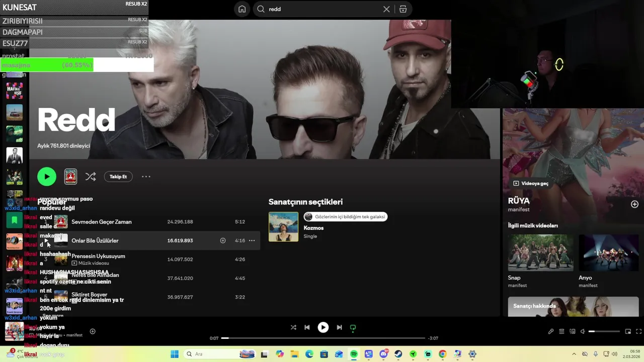Play the Onlar Bile Üzülürler track
644x362 pixels.
[x=46, y=241]
